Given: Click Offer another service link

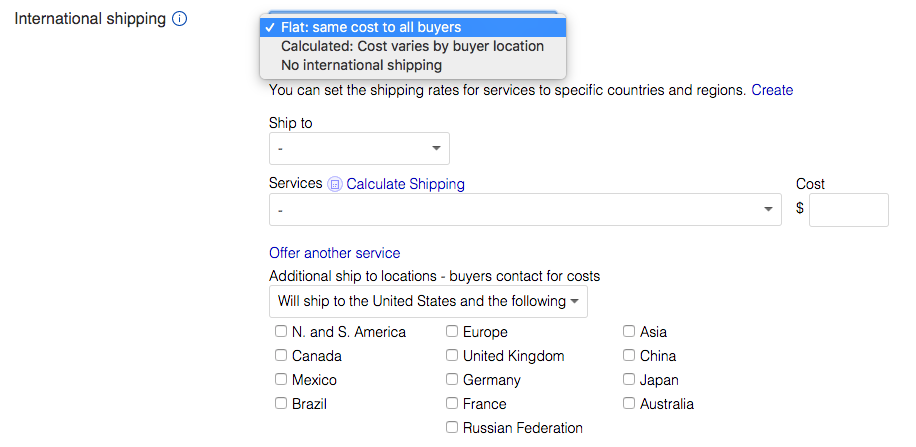Looking at the screenshot, I should pos(335,253).
